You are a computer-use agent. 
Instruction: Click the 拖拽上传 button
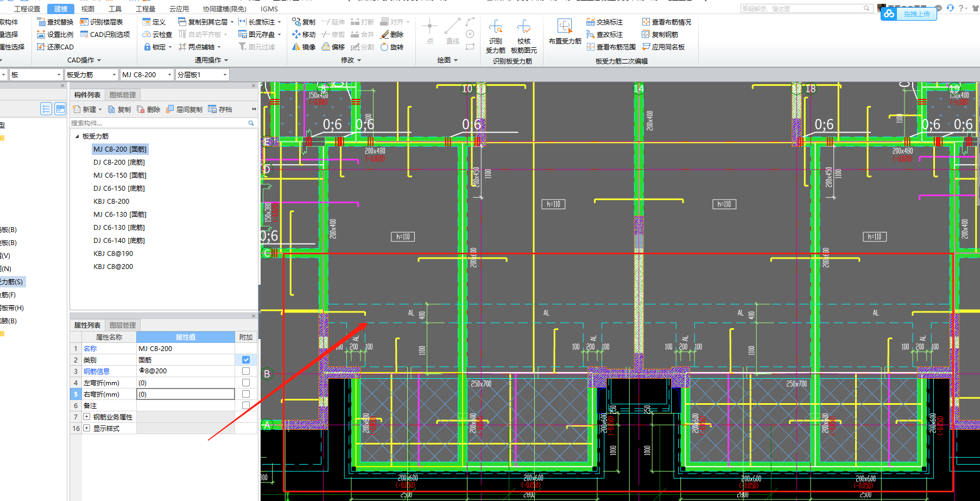click(909, 14)
